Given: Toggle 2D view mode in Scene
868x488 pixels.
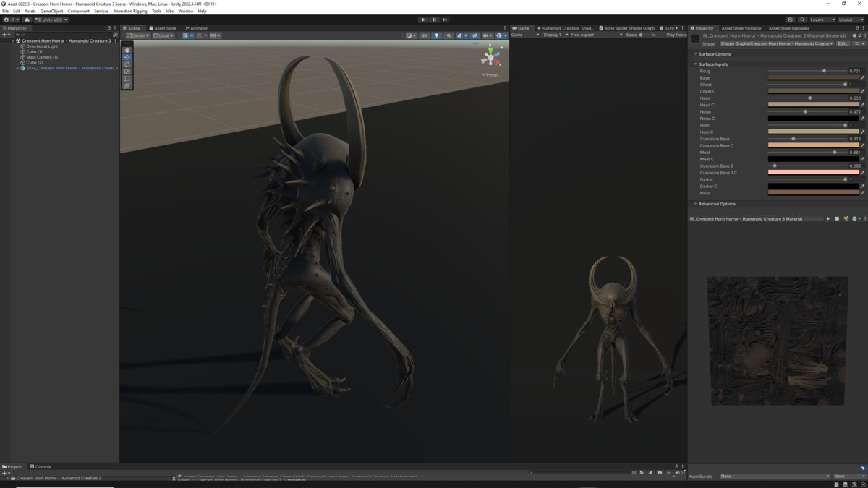Looking at the screenshot, I should click(424, 35).
